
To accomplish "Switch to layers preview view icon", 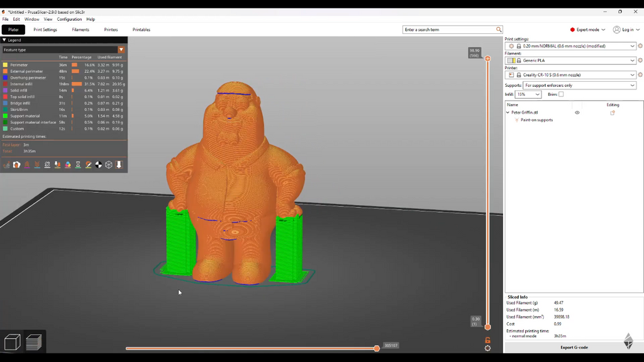I will point(34,342).
